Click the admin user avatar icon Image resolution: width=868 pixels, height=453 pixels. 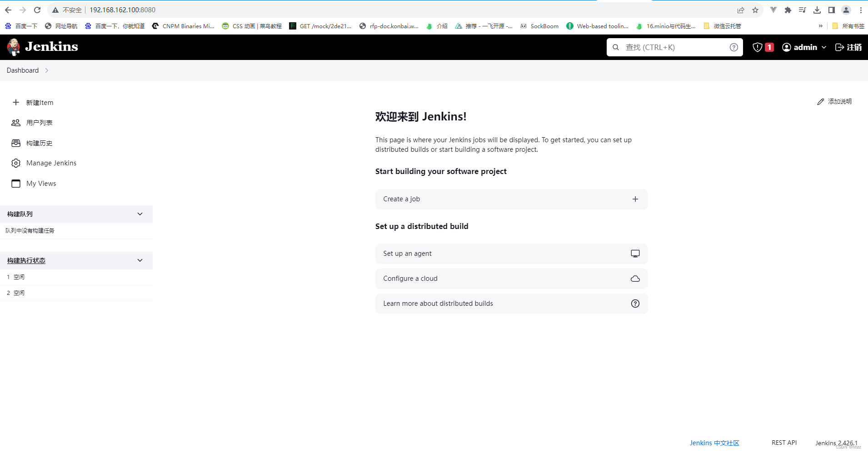(x=787, y=47)
